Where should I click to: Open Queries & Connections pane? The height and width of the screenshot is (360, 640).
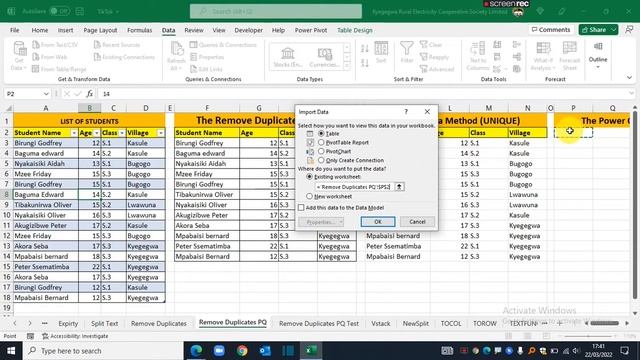pyautogui.click(x=223, y=45)
